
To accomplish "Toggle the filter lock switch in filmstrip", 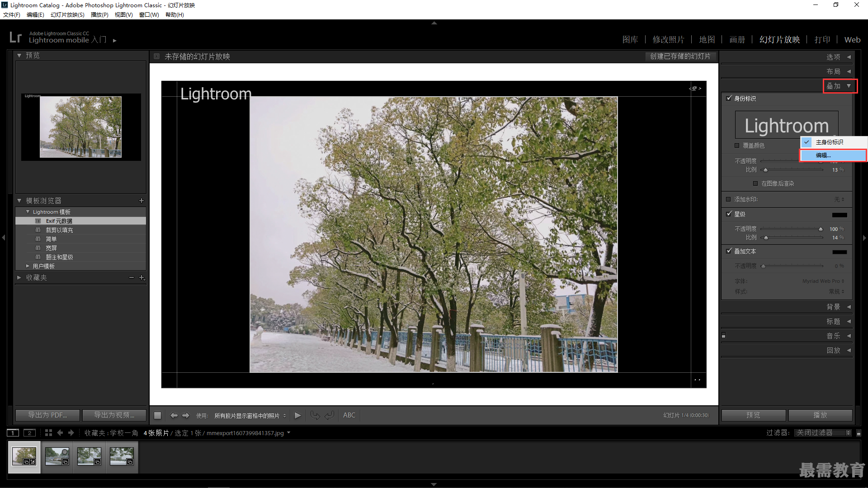I will (859, 433).
